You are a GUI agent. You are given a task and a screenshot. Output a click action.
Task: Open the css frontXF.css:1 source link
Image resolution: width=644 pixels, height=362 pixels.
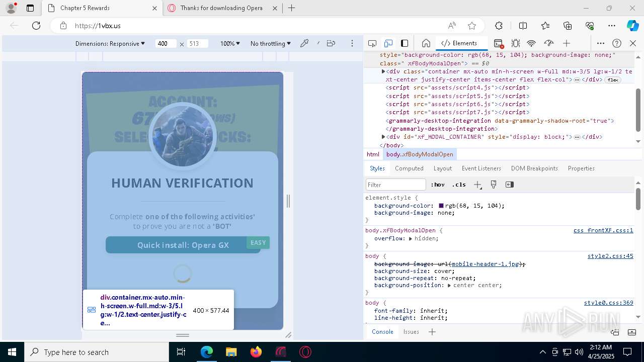(603, 230)
